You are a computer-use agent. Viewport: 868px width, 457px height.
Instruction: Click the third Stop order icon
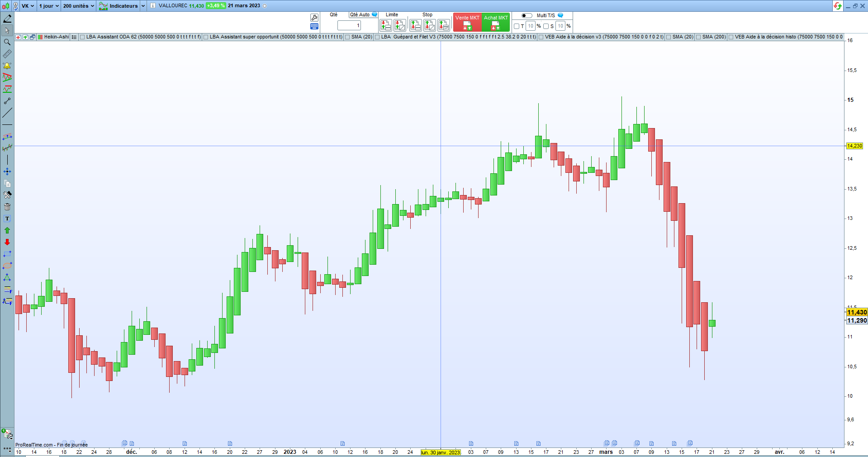[443, 25]
